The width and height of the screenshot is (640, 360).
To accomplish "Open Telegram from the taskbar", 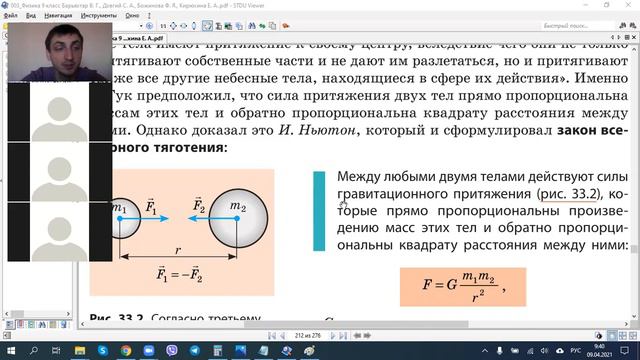I will 195,351.
